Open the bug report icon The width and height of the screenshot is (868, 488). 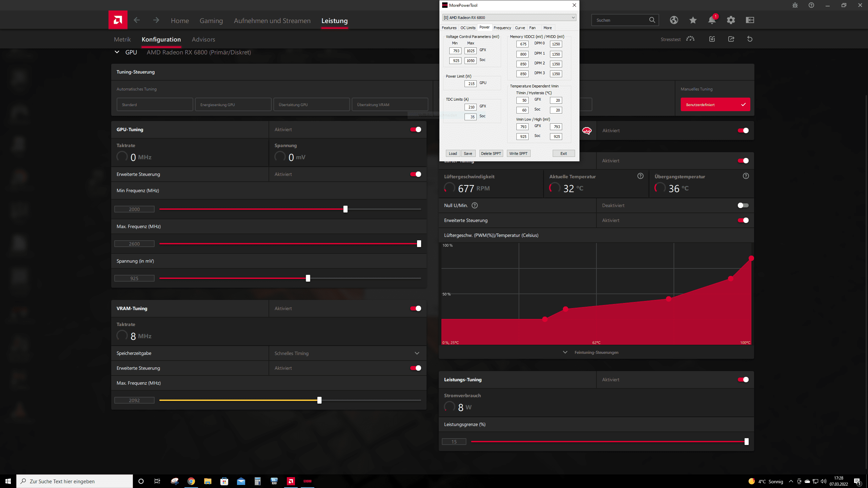tap(795, 5)
